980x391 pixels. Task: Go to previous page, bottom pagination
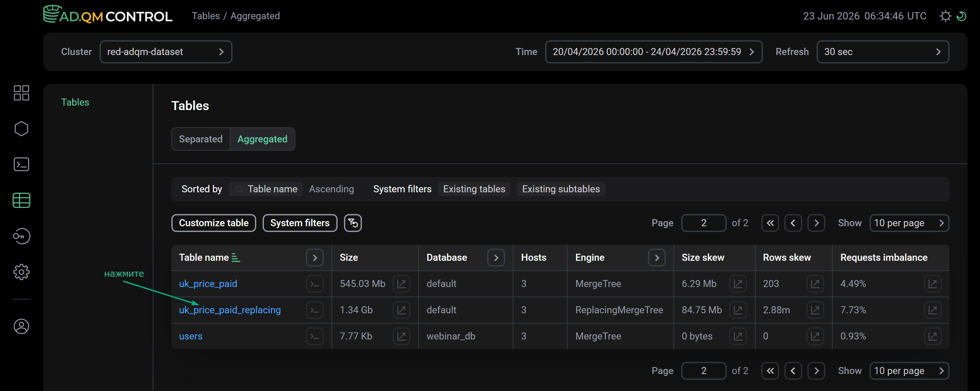pyautogui.click(x=793, y=371)
